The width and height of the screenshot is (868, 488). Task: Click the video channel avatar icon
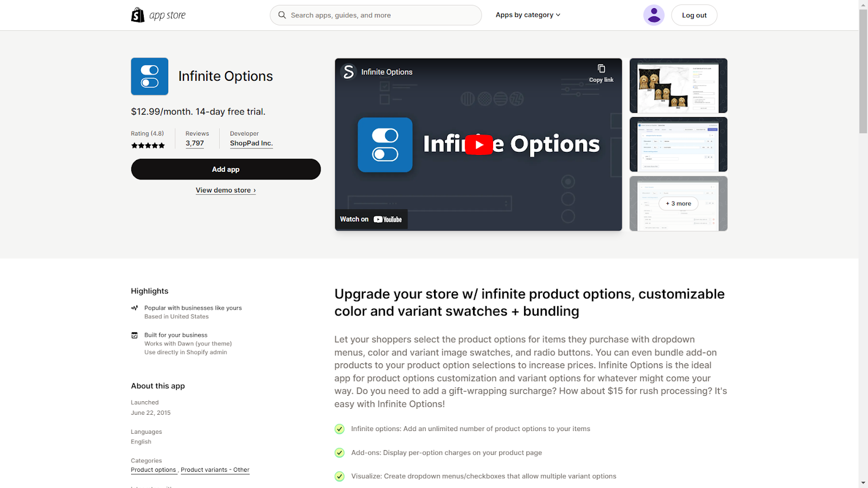pos(348,72)
